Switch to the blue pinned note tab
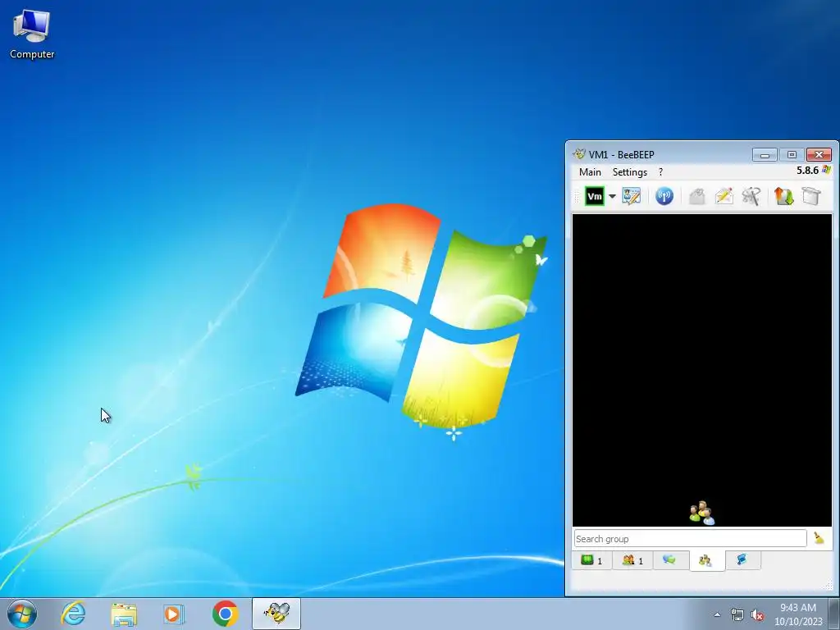Screen dimensions: 840x630 tap(742, 559)
